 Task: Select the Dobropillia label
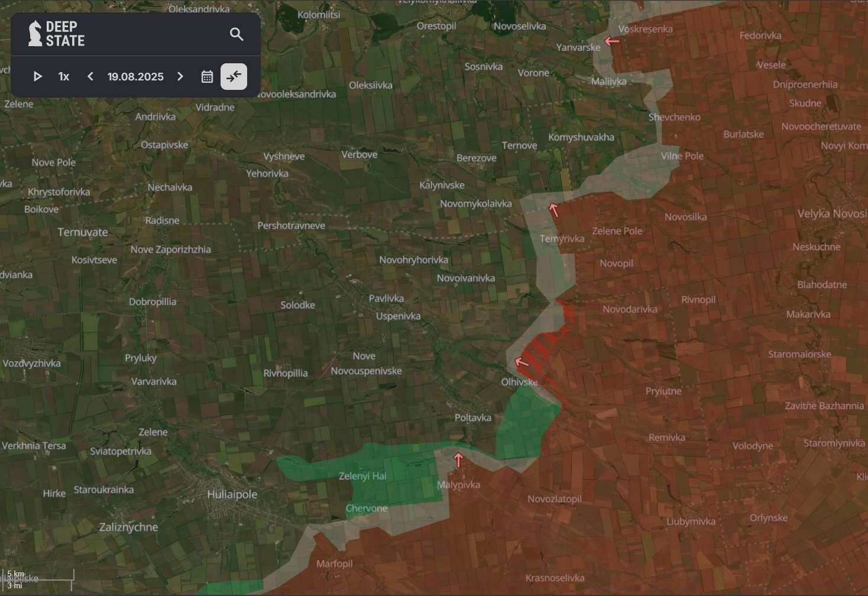153,302
